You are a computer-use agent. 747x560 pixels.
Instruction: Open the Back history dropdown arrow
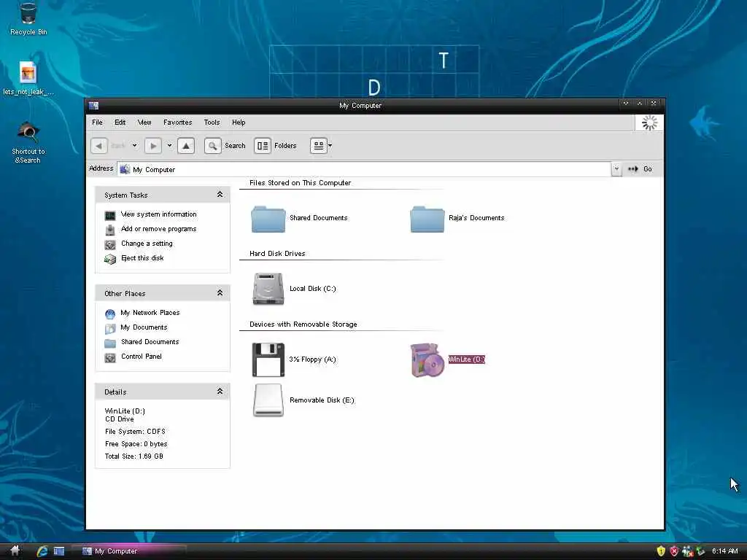pyautogui.click(x=134, y=146)
